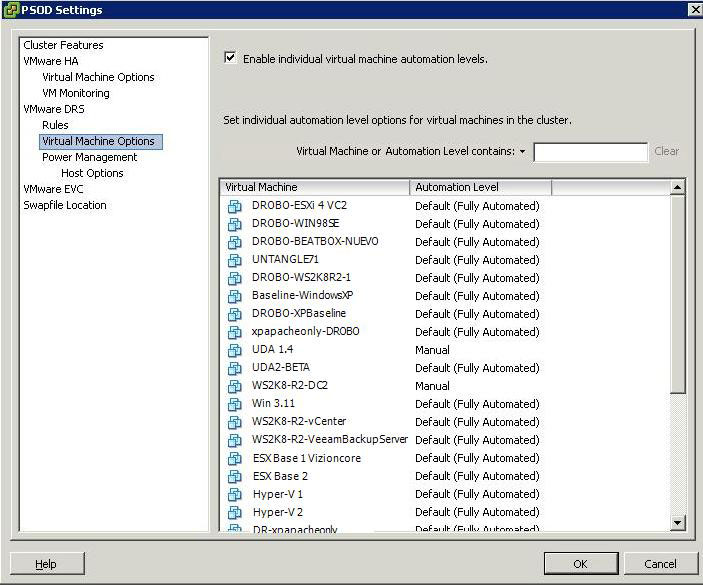The width and height of the screenshot is (703, 585).
Task: Click automation level of Win 3.11
Action: 477,404
